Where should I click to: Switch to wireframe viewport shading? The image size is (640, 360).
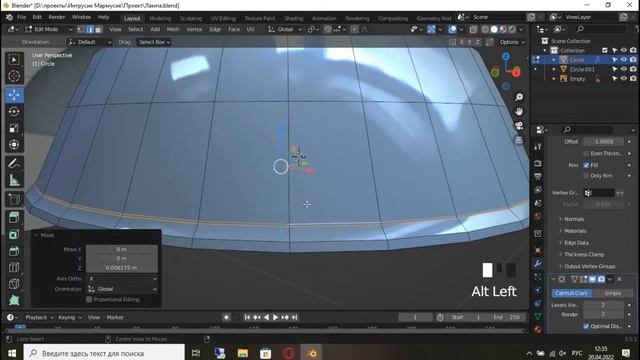[x=485, y=29]
